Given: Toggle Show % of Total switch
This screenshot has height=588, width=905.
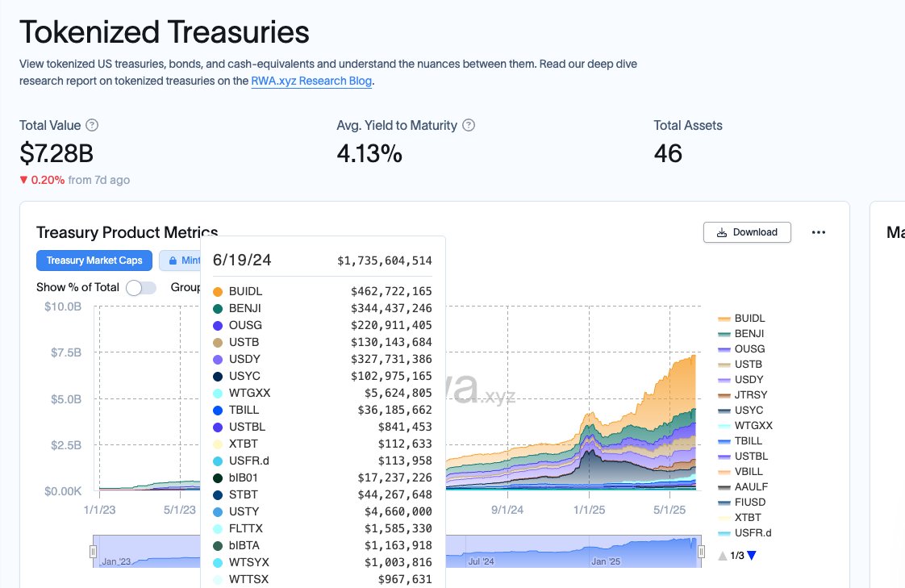Looking at the screenshot, I should 141,287.
